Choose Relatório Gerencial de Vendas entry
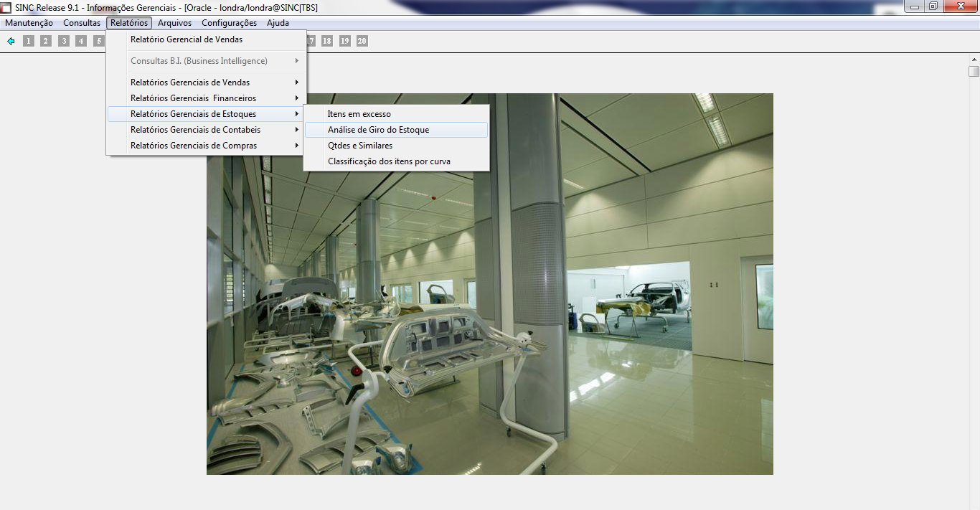The width and height of the screenshot is (980, 510). tap(207, 39)
